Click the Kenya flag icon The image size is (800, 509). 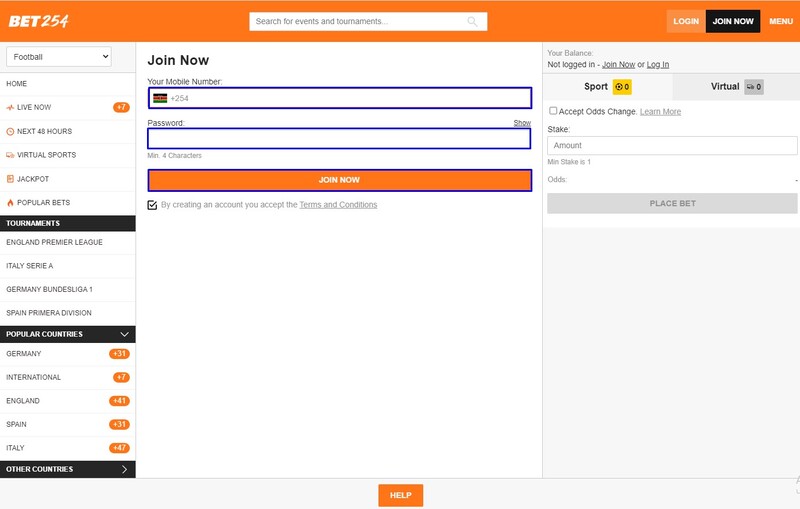pos(160,98)
